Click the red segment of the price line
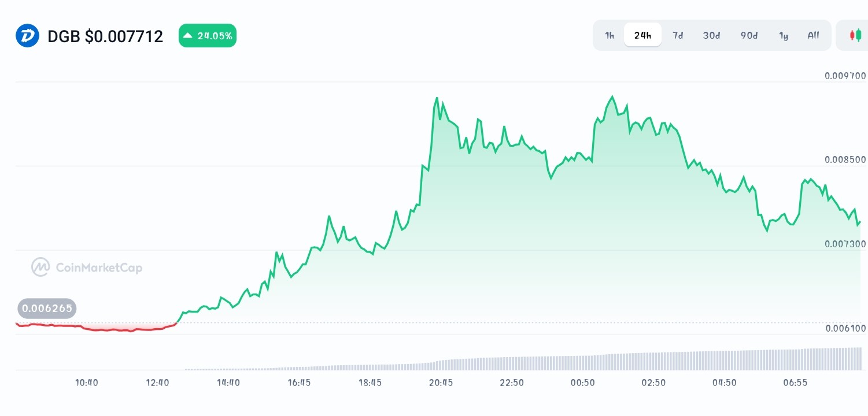The image size is (868, 416). pyautogui.click(x=95, y=329)
